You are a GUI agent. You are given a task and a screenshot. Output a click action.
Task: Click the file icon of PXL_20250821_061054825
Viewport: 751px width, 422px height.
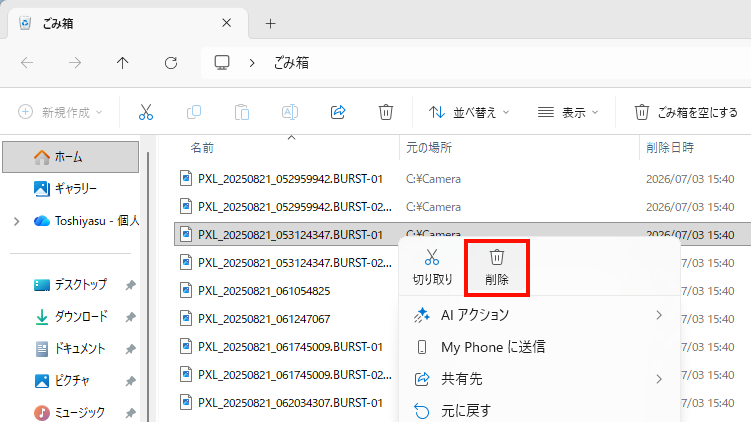tap(186, 290)
